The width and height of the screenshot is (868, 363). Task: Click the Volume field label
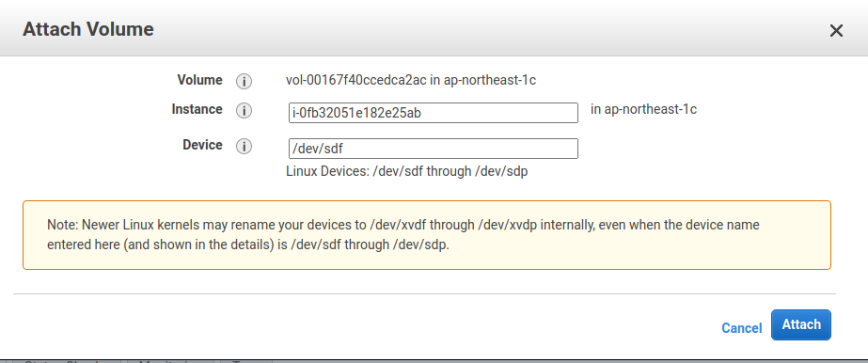(200, 80)
